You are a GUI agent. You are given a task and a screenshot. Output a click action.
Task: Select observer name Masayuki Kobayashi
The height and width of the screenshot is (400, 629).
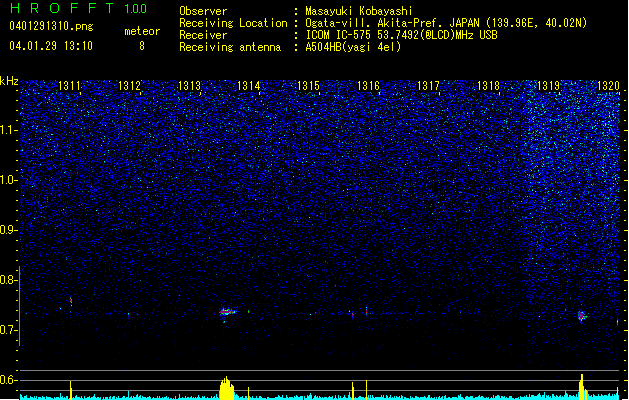[359, 11]
